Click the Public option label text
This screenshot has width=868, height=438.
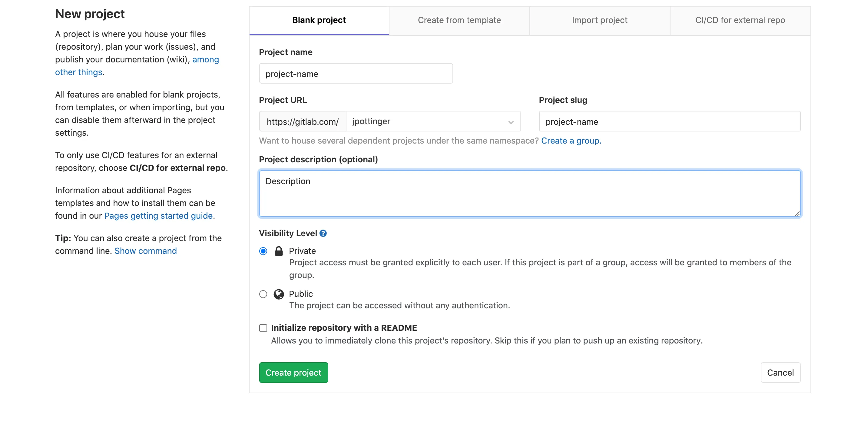coord(300,294)
